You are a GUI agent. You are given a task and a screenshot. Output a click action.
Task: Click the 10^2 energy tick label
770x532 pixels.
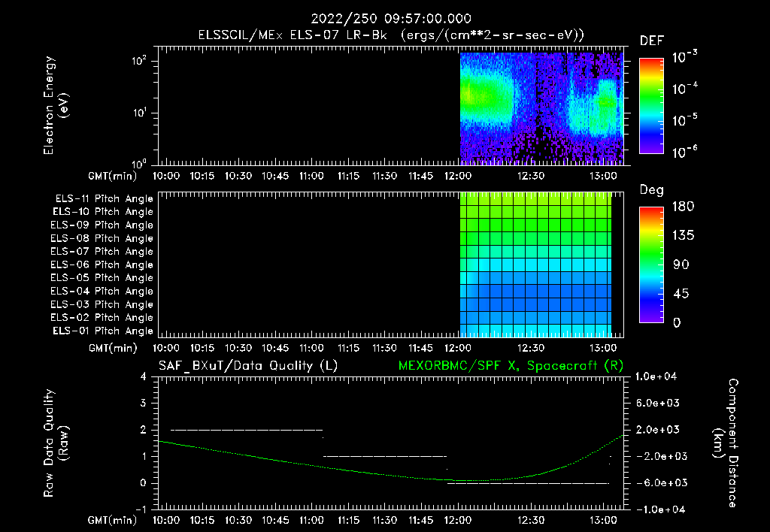point(139,61)
